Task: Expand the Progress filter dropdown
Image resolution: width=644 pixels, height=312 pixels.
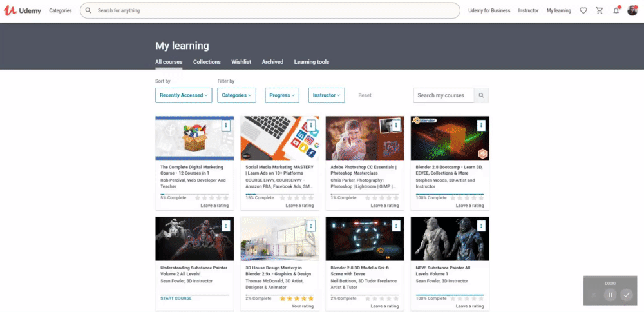Action: pyautogui.click(x=282, y=95)
